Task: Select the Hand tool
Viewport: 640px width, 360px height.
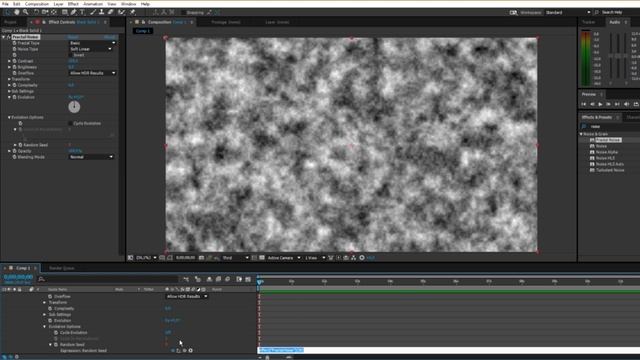Action: pyautogui.click(x=16, y=12)
